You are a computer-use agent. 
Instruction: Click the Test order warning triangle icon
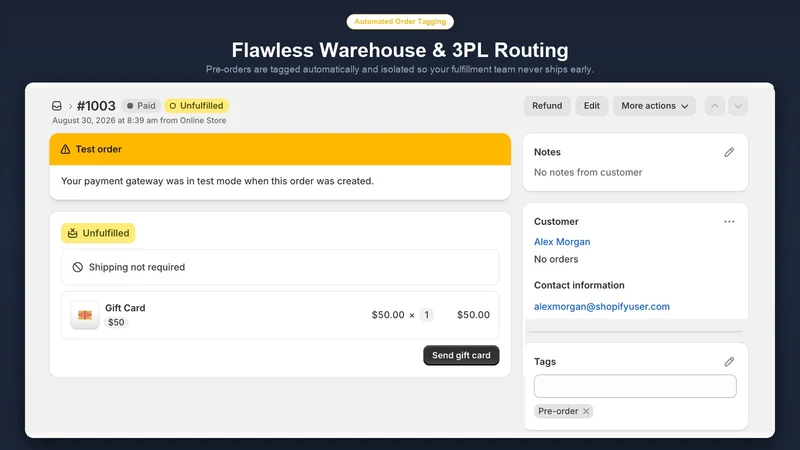point(65,149)
